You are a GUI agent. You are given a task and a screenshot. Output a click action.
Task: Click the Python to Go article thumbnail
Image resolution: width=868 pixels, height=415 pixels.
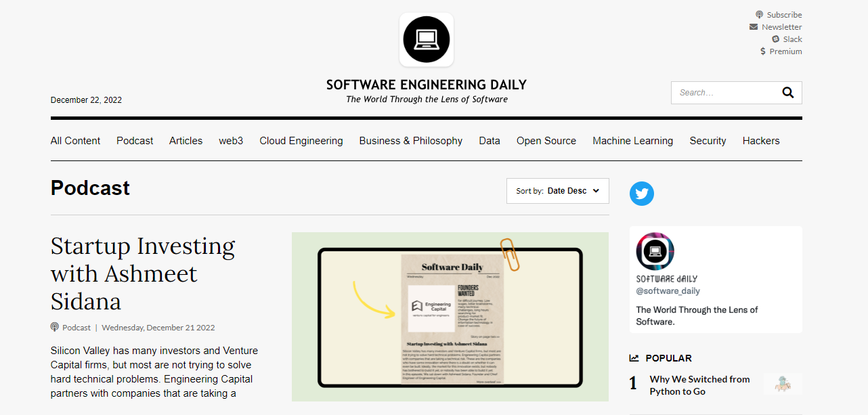point(783,383)
